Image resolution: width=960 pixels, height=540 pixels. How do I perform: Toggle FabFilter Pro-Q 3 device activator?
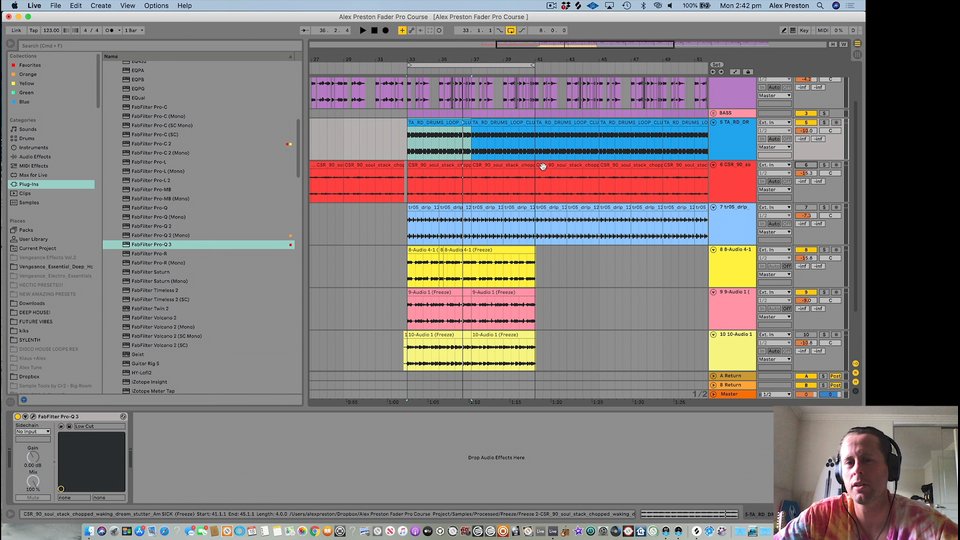point(18,416)
